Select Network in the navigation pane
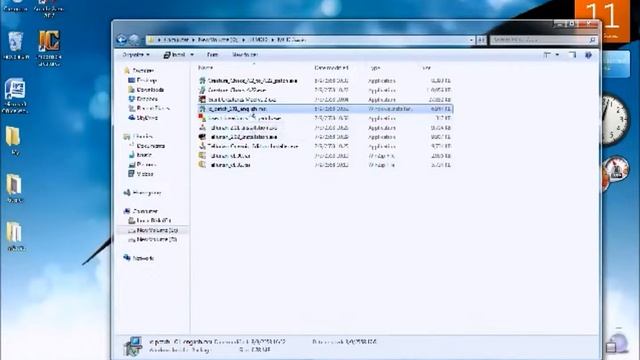The image size is (640, 360). coord(140,258)
